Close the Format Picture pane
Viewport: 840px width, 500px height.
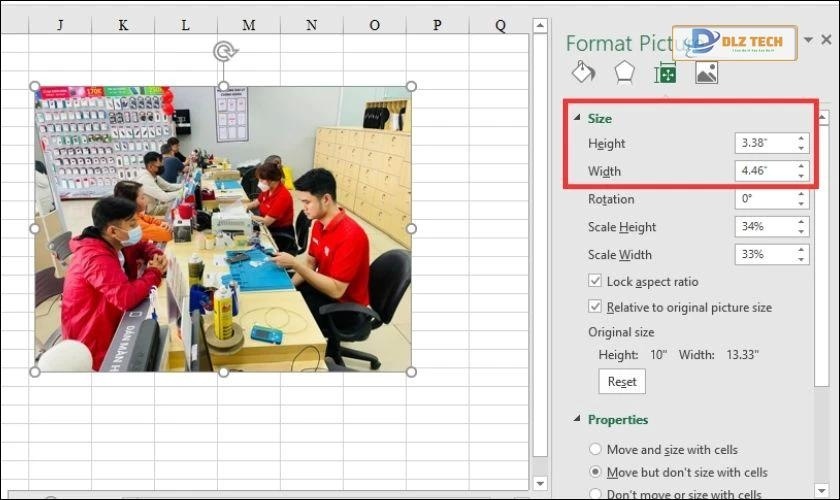point(827,39)
